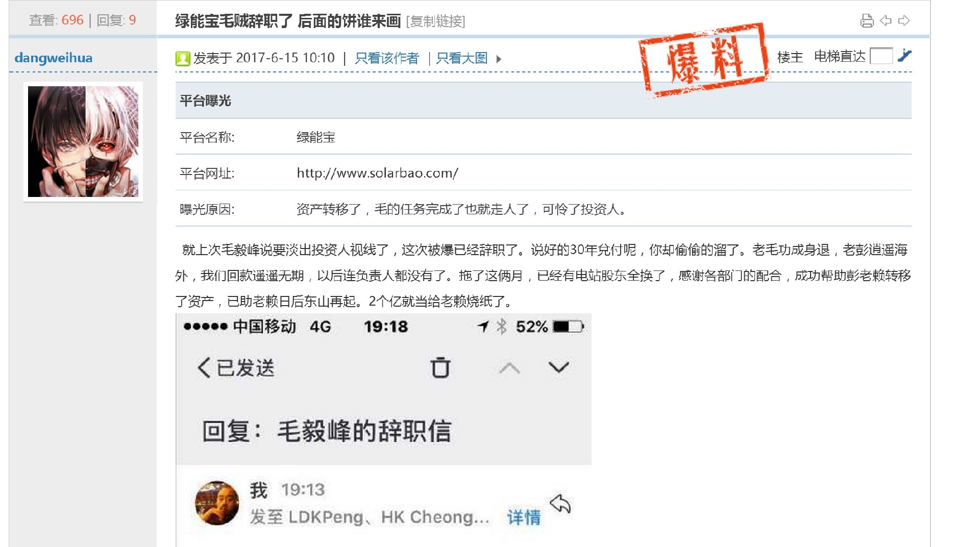Screen dimensions: 980x547
Task: Click the red 爆料 stamp
Action: pyautogui.click(x=704, y=59)
